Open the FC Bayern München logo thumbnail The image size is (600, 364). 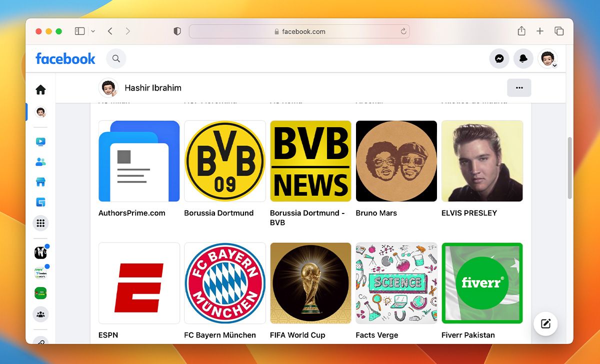(x=225, y=283)
